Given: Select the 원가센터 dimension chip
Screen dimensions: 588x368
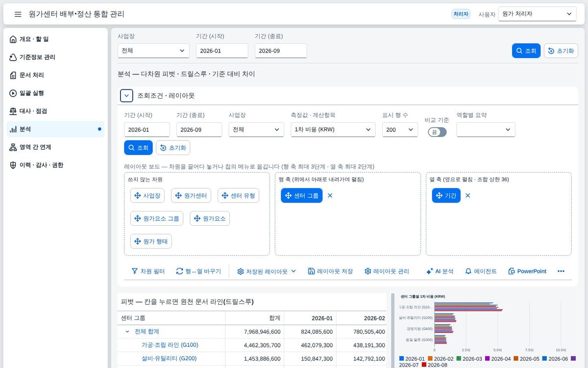Looking at the screenshot, I should [x=191, y=195].
